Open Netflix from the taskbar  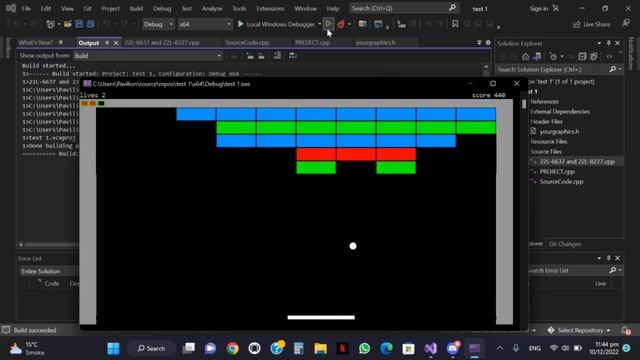point(342,348)
